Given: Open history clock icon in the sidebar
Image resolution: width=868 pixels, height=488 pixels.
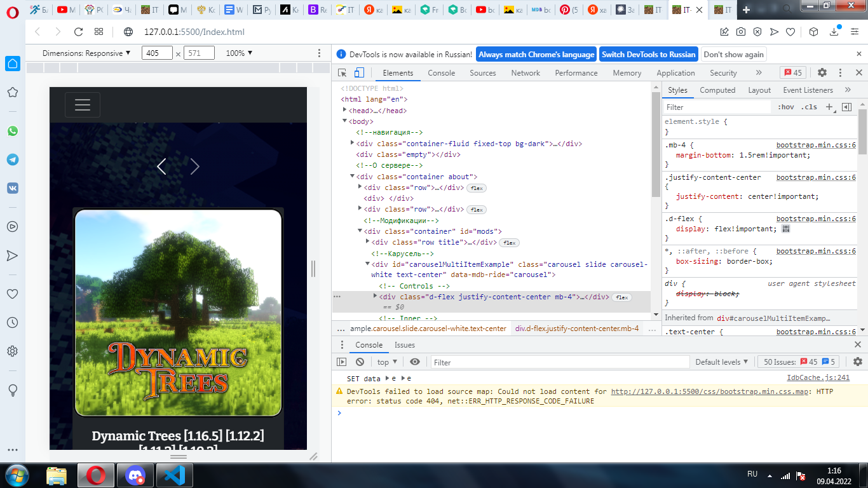Looking at the screenshot, I should [12, 323].
